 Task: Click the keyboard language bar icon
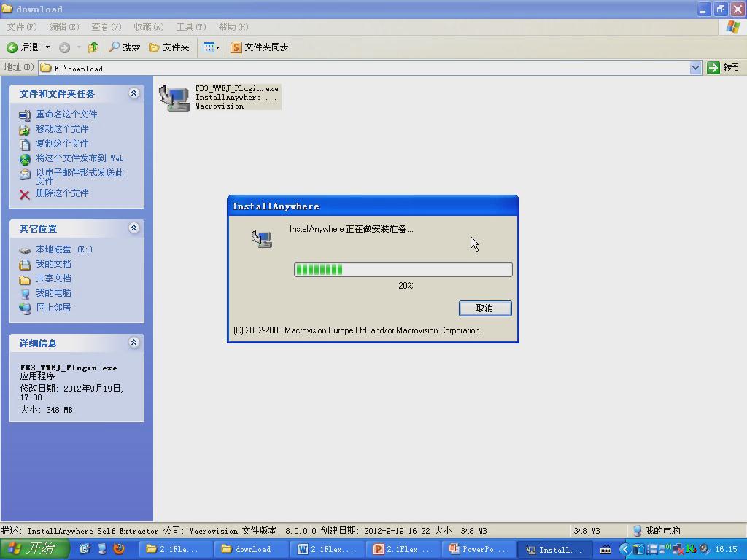(605, 550)
